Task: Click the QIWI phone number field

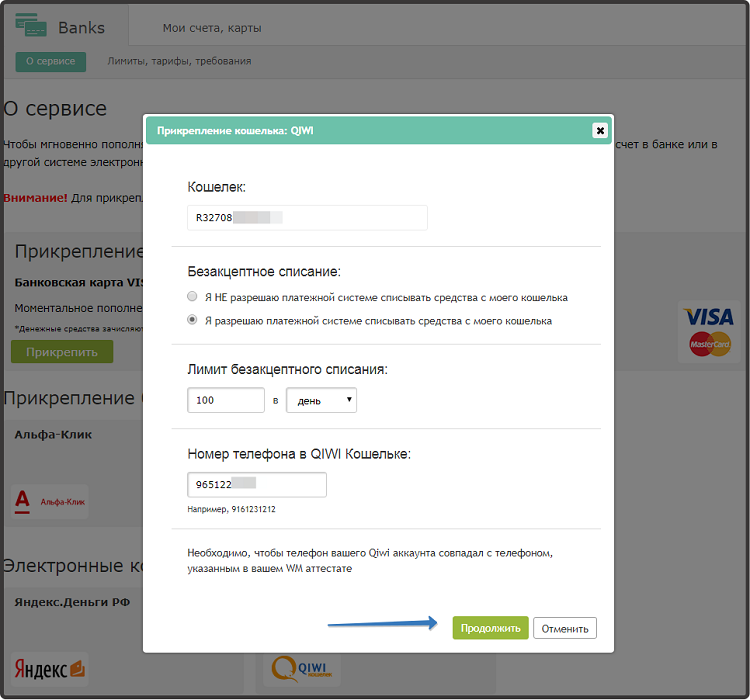Action: 257,485
